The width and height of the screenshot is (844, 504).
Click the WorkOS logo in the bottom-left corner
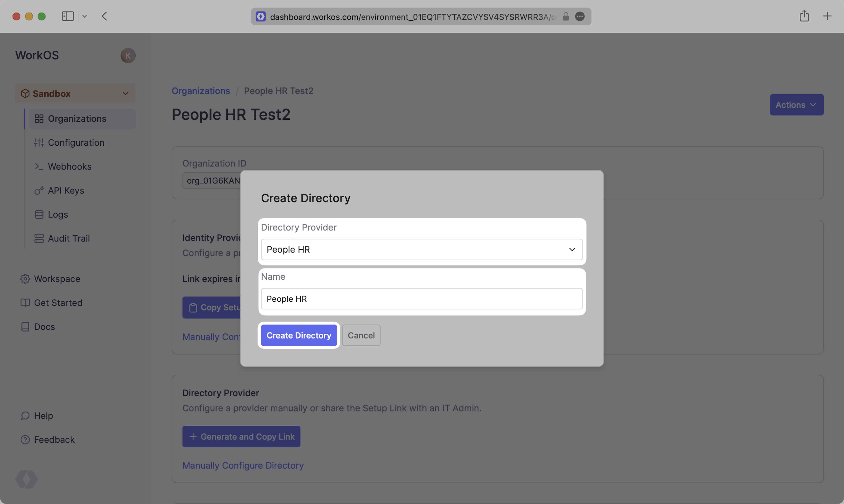coord(27,479)
